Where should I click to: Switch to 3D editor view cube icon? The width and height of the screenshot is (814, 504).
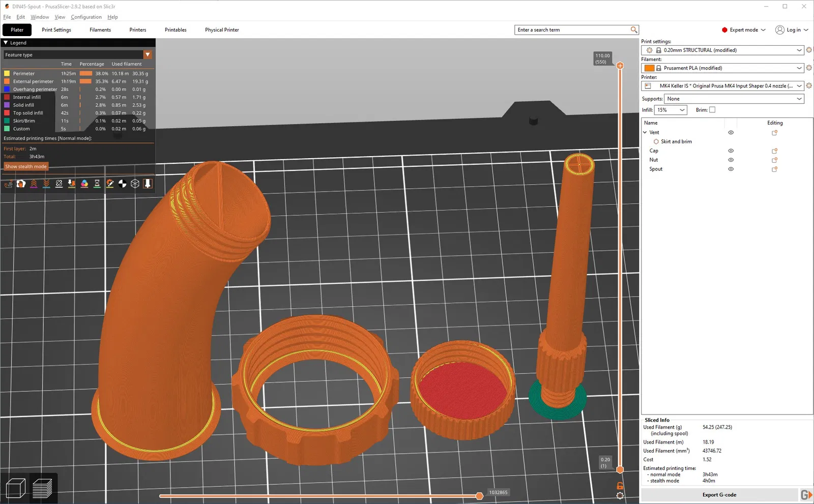point(15,488)
